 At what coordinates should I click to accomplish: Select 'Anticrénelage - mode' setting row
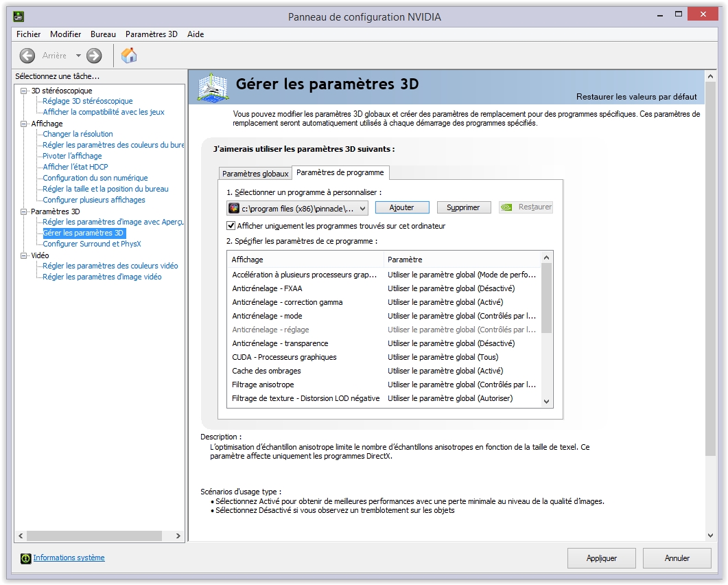(x=384, y=316)
